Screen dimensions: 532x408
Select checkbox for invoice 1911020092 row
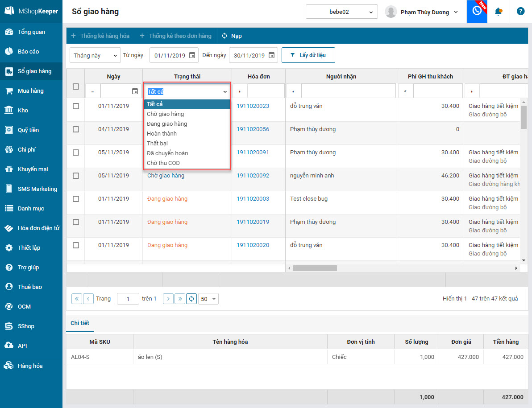click(76, 176)
